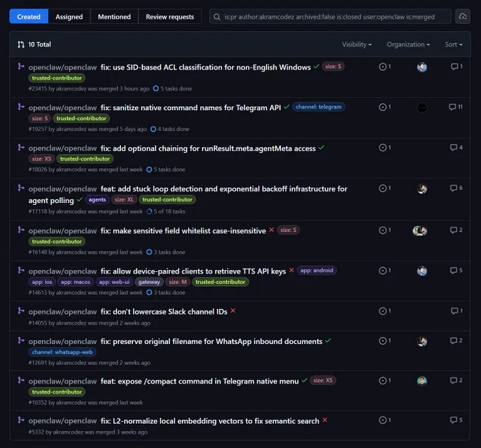This screenshot has width=481, height=448.
Task: Click red X status on TTS API keys PR
Action: [291, 270]
